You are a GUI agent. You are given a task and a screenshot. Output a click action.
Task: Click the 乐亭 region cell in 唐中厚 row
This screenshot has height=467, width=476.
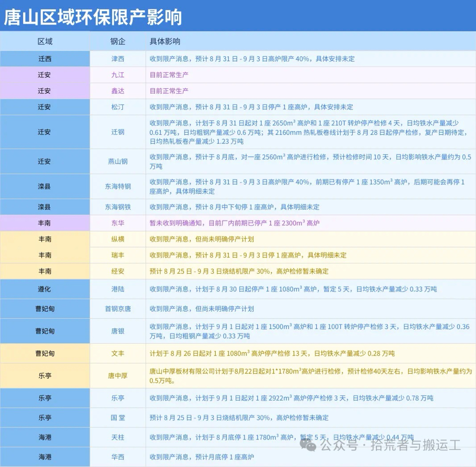(x=45, y=376)
